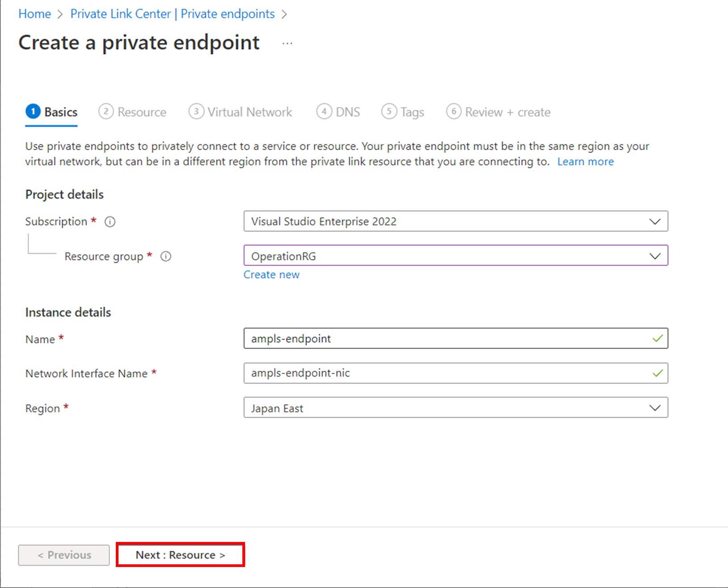Viewport: 728px width, 588px height.
Task: Edit the Network Interface Name field
Action: click(x=447, y=373)
